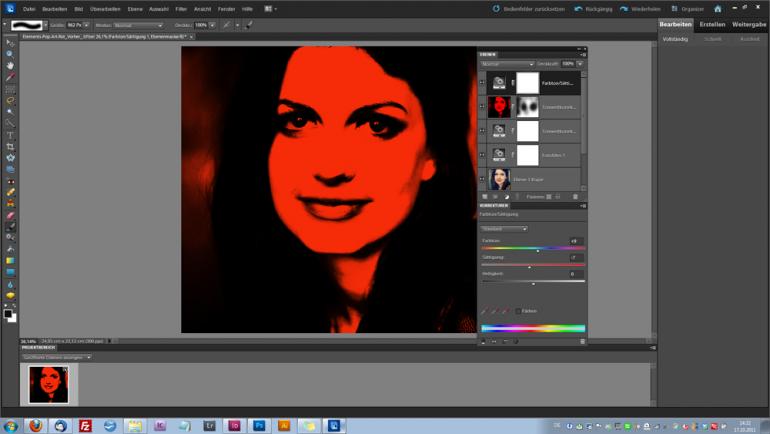770x434 pixels.
Task: Select the Crop tool
Action: click(x=10, y=146)
